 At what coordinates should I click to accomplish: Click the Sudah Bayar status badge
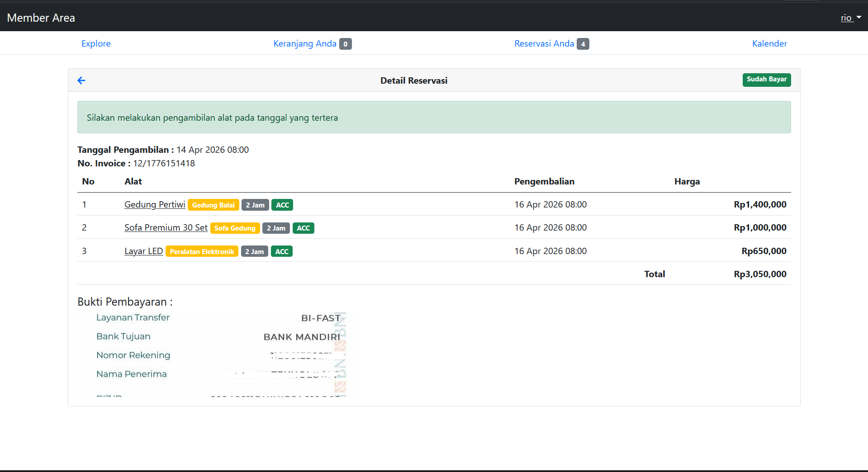coord(767,80)
